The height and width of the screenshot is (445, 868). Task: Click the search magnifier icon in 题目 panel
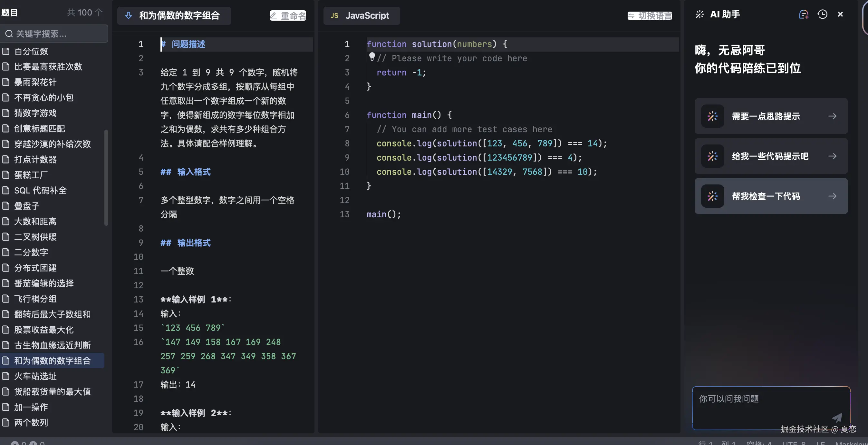pyautogui.click(x=9, y=34)
